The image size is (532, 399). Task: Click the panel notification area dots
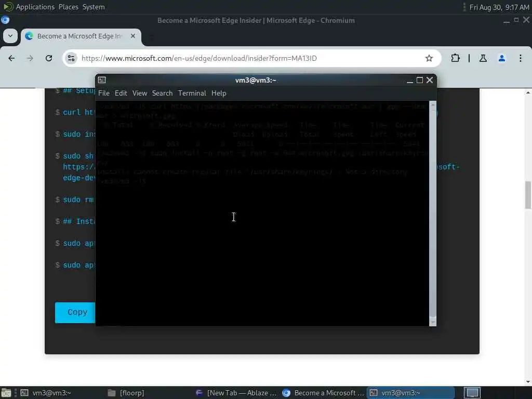(464, 7)
